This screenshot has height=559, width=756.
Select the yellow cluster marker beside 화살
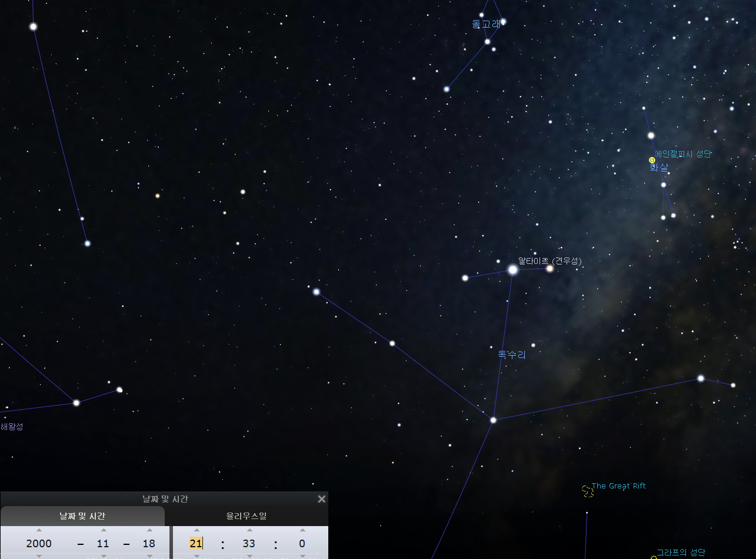(x=652, y=160)
